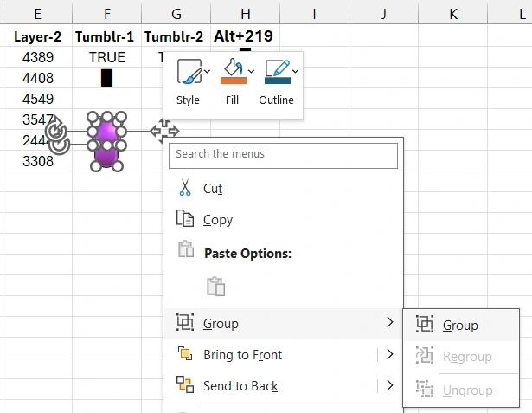Click the Send to Back icon
Image resolution: width=532 pixels, height=413 pixels.
185,385
